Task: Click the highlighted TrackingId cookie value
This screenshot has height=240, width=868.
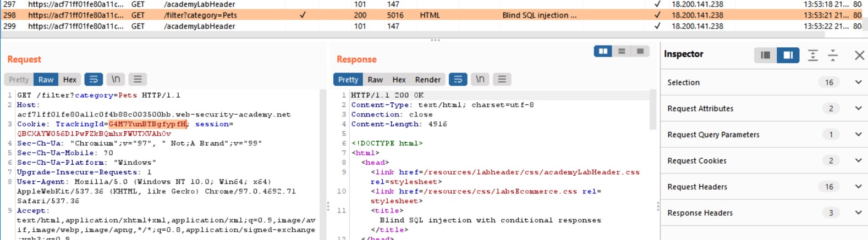Action: 147,124
